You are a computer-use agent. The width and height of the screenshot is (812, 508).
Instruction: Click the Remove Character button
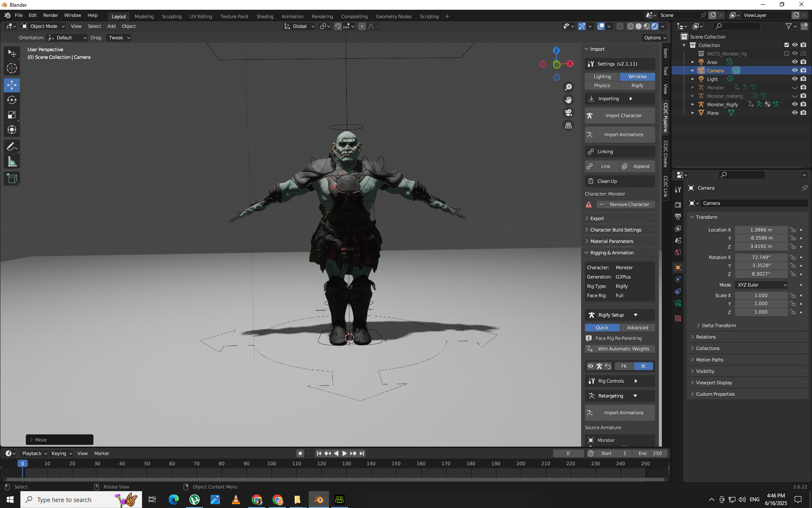[626, 204]
